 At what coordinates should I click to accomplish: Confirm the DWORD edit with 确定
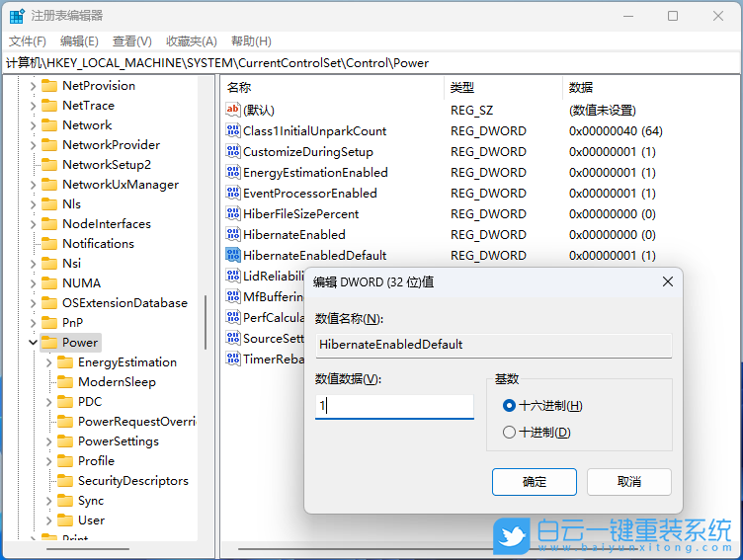pos(534,482)
